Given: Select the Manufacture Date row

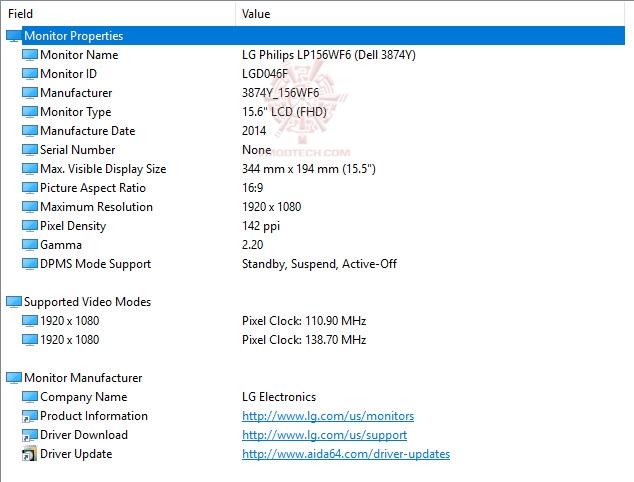Looking at the screenshot, I should pyautogui.click(x=87, y=131).
